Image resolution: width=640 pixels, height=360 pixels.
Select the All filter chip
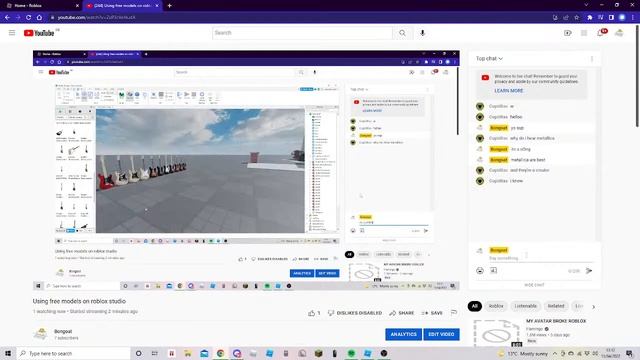coord(474,306)
